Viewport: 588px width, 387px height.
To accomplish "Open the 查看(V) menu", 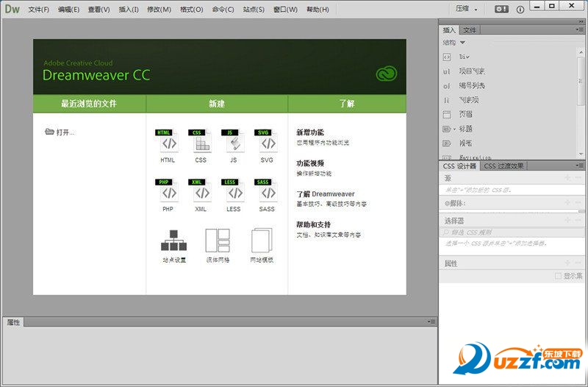I will click(x=99, y=10).
